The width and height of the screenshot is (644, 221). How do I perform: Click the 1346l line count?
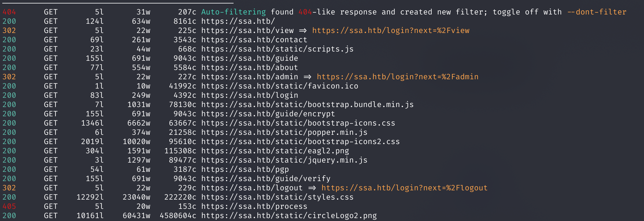(x=92, y=123)
